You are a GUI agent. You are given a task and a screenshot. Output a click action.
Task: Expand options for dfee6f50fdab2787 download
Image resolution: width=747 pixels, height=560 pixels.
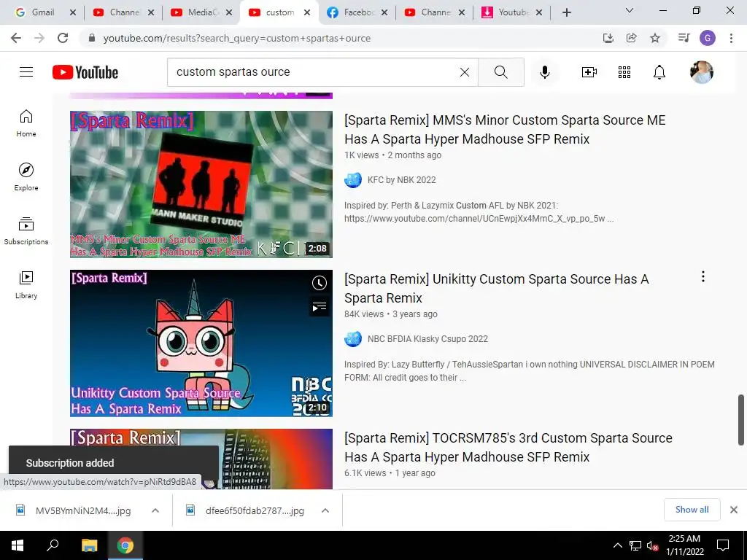pos(325,510)
